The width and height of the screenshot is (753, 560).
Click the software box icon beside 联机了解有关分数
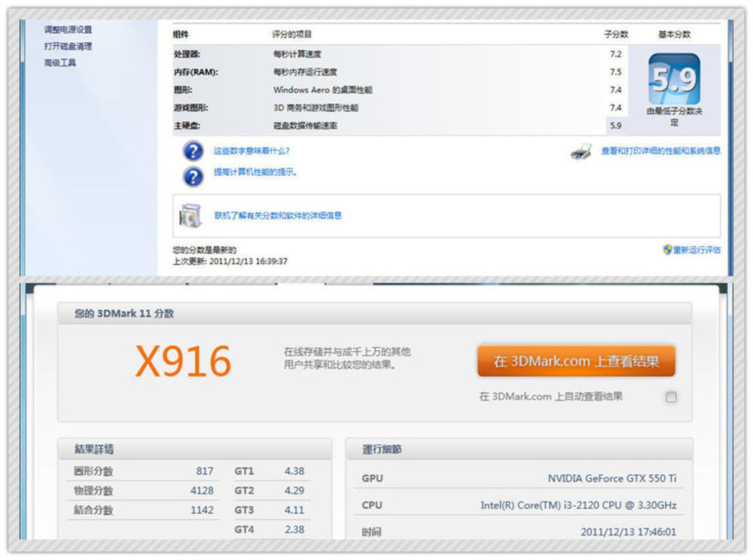click(191, 215)
